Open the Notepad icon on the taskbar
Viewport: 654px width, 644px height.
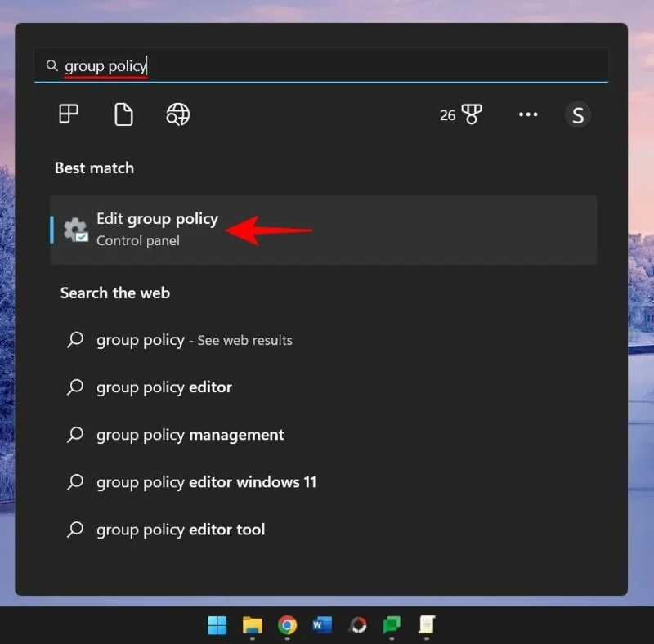(426, 625)
